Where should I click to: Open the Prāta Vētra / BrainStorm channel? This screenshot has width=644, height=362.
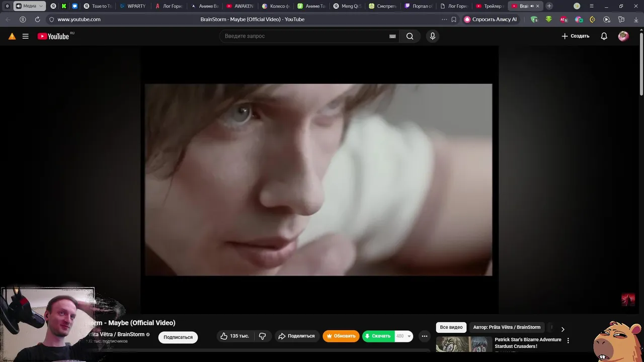coord(117,334)
